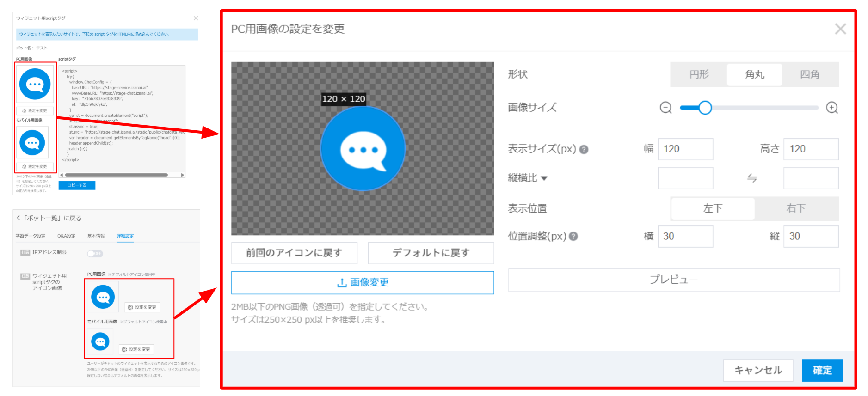Click the zoom-out magnifier for 画像サイズ
The width and height of the screenshot is (868, 396).
[665, 108]
